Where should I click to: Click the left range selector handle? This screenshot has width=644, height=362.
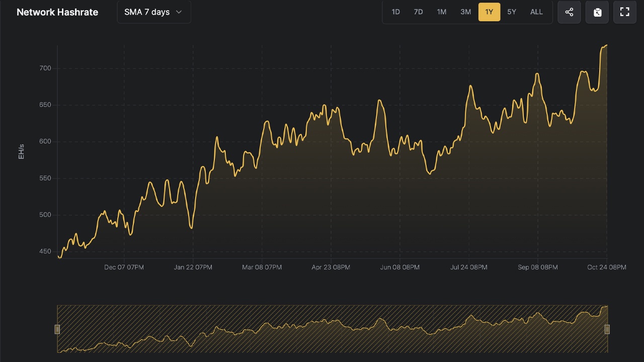[x=57, y=329]
